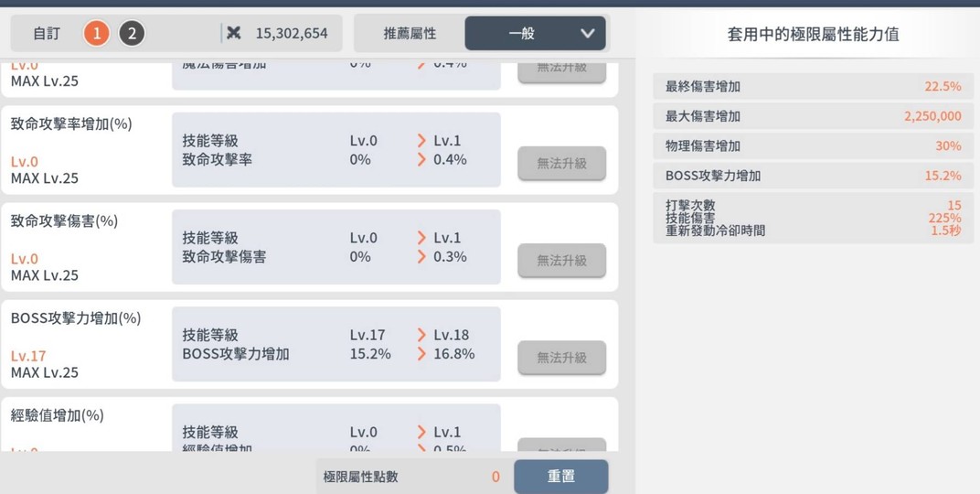Click the crossed-swords currency icon
Image resolution: width=980 pixels, height=494 pixels.
[234, 33]
